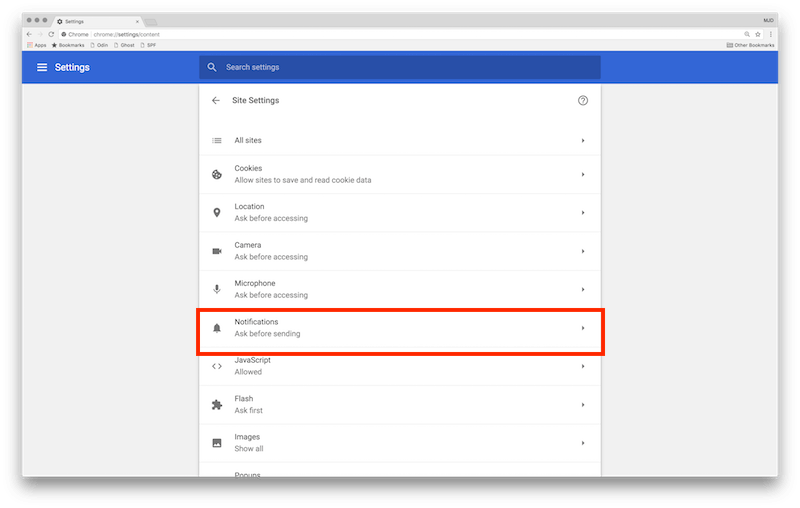The height and width of the screenshot is (508, 800).
Task: Open Other Bookmarks folder
Action: [750, 45]
